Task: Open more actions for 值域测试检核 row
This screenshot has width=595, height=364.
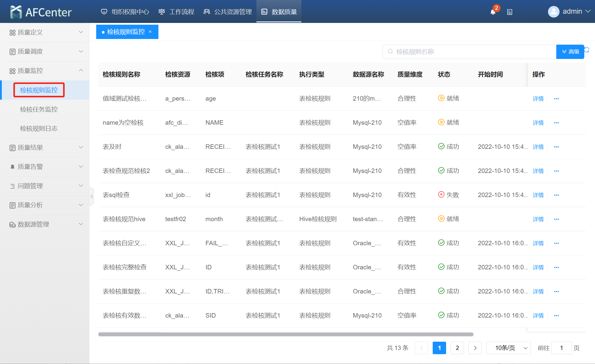Action: pyautogui.click(x=556, y=99)
